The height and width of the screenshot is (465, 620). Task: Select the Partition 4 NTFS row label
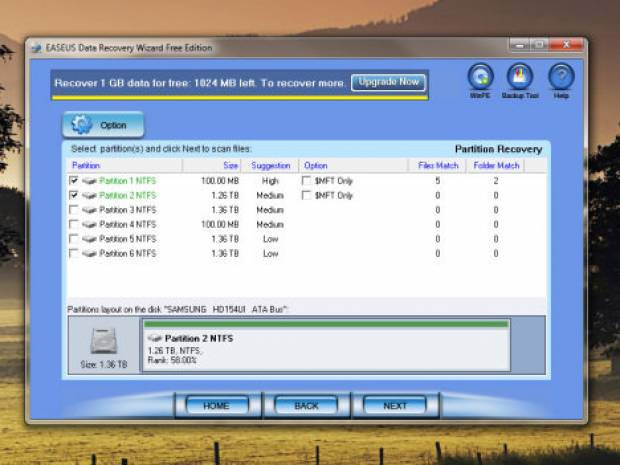tap(128, 225)
